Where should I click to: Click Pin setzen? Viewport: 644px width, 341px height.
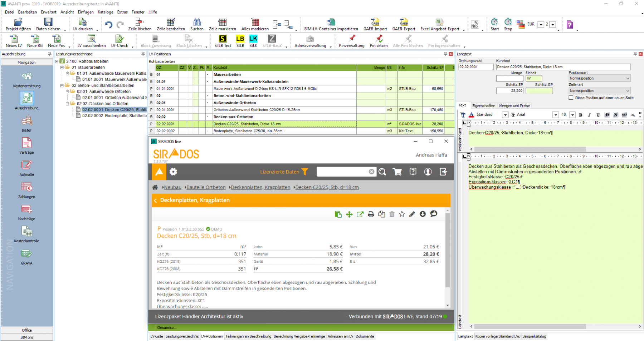tap(379, 41)
